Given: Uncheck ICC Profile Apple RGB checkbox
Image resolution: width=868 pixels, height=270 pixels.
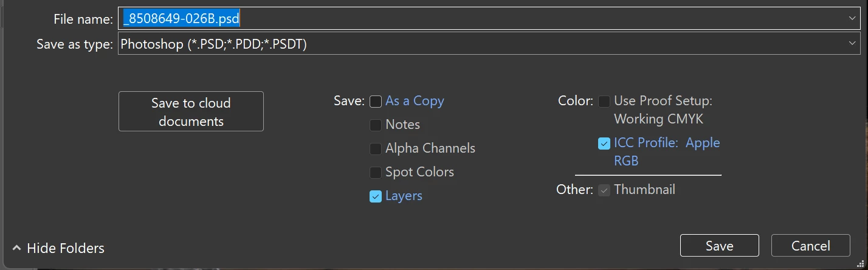Looking at the screenshot, I should point(604,144).
